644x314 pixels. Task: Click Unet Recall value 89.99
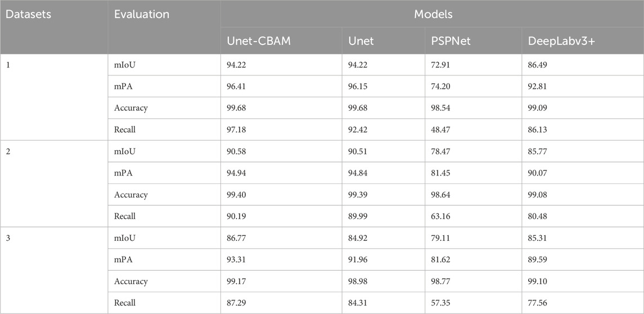358,216
